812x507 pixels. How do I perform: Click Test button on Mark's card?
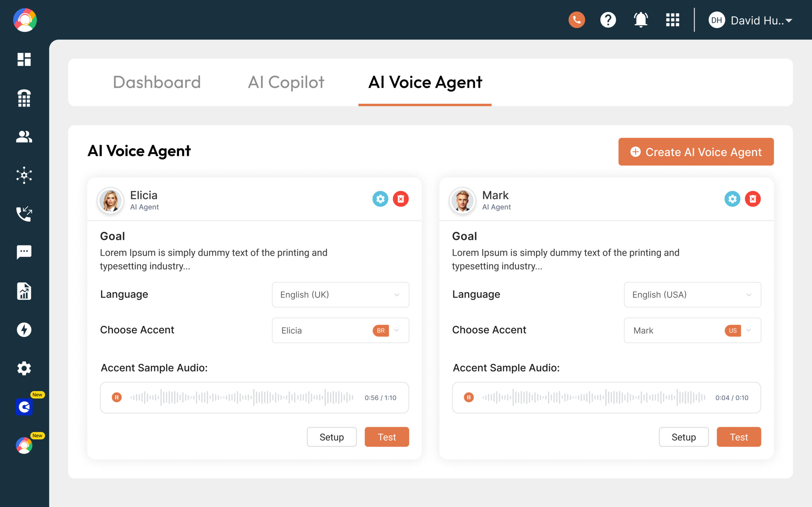coord(738,437)
